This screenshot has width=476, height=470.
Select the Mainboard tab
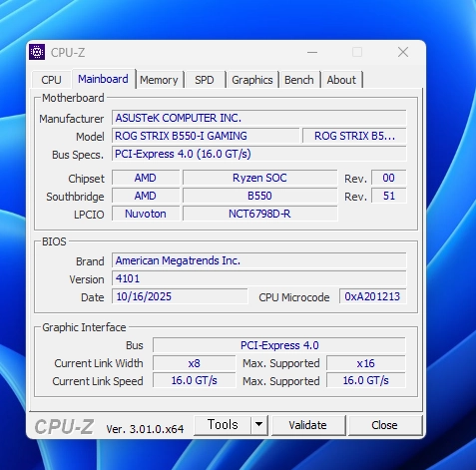coord(103,79)
